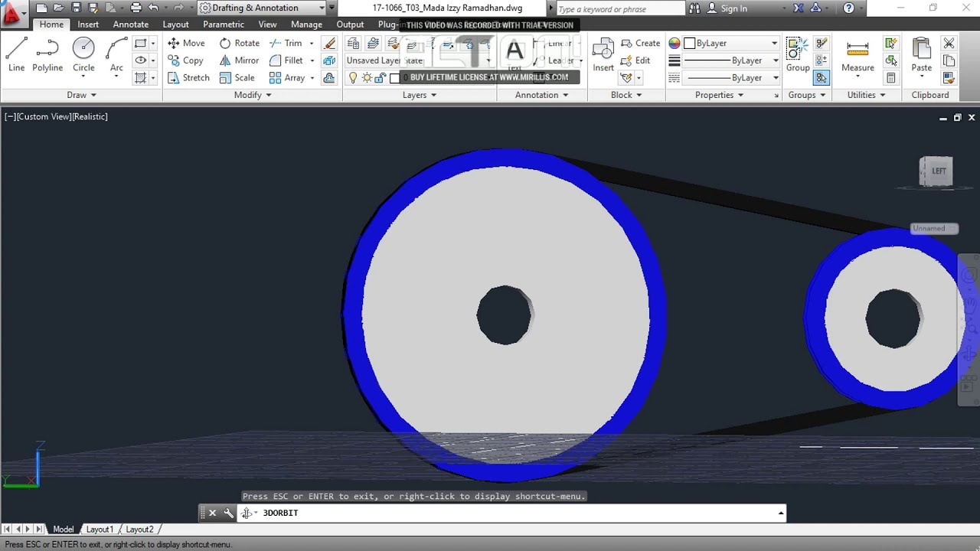
Task: Activate the Scale command
Action: click(237, 78)
